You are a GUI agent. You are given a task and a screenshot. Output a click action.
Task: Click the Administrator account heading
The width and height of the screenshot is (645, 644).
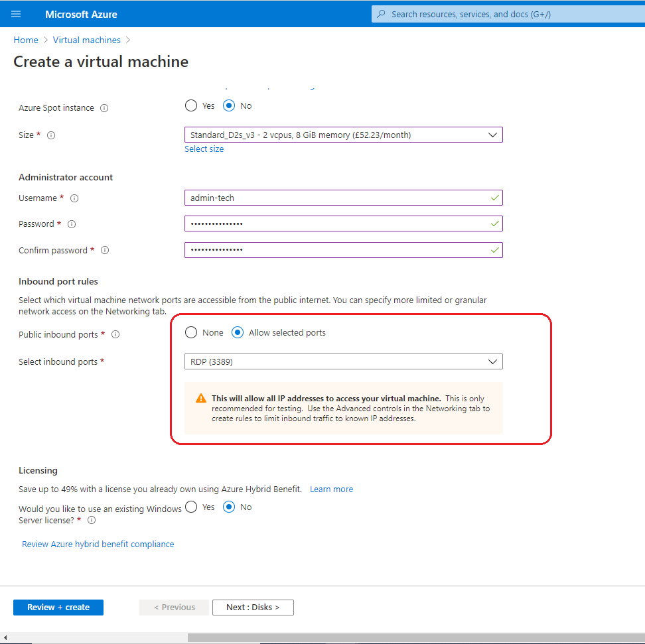[66, 177]
